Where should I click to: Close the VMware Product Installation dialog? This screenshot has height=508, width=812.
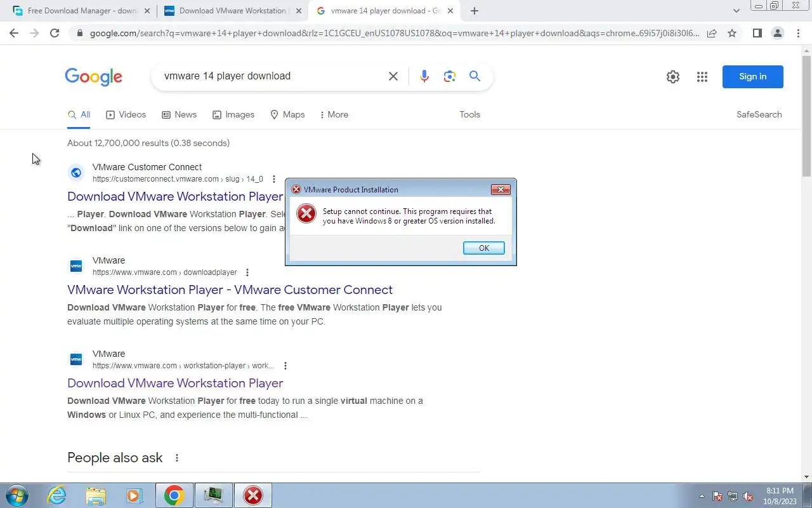(x=501, y=189)
